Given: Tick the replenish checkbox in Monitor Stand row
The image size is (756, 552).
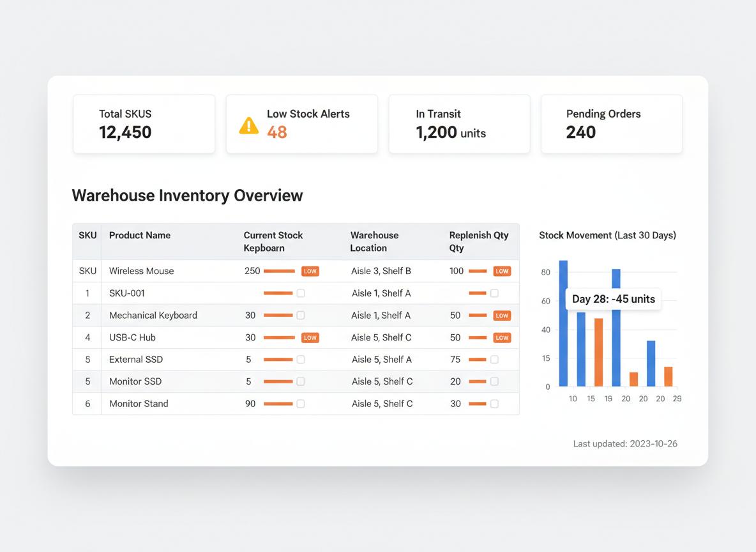Looking at the screenshot, I should (494, 404).
